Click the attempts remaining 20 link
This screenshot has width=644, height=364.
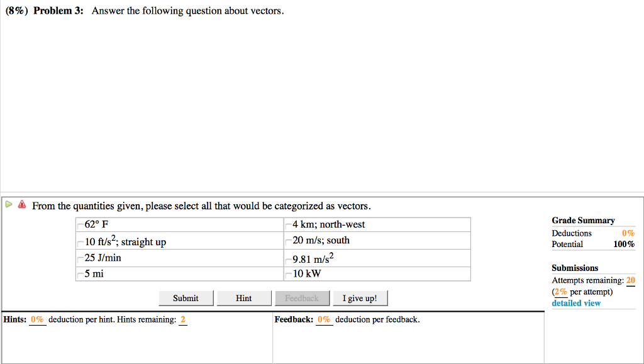[630, 280]
